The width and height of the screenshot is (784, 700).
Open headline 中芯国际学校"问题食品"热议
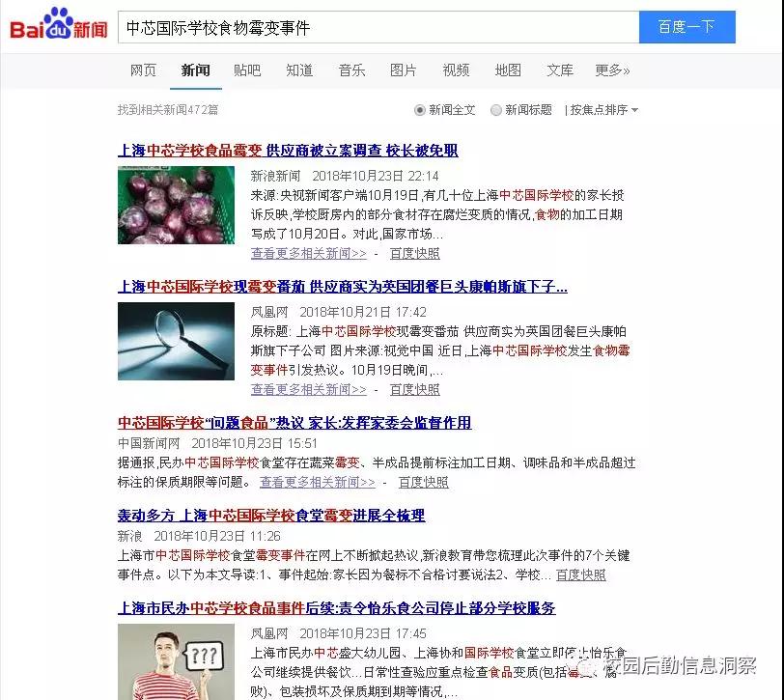(x=294, y=423)
